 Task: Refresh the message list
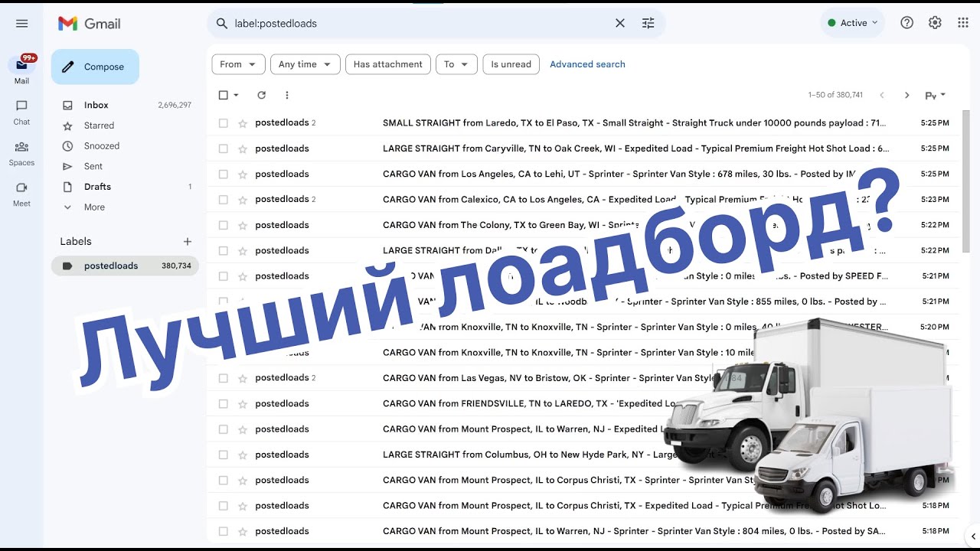pos(261,95)
